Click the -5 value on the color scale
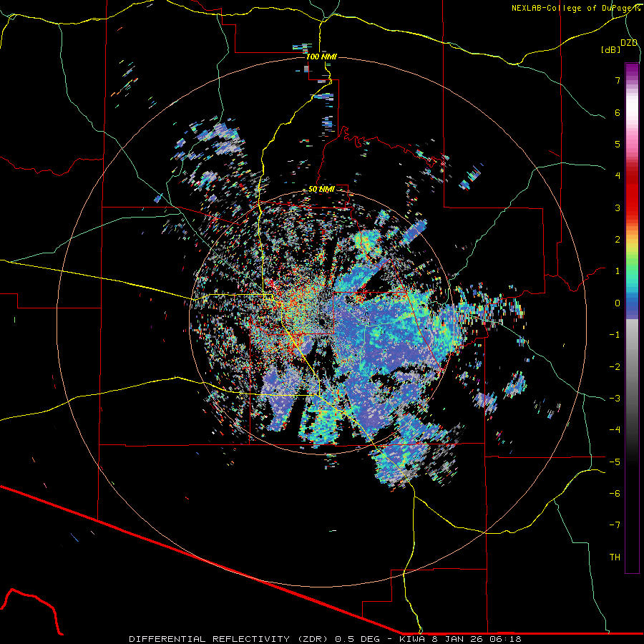644x644 pixels. tap(615, 462)
